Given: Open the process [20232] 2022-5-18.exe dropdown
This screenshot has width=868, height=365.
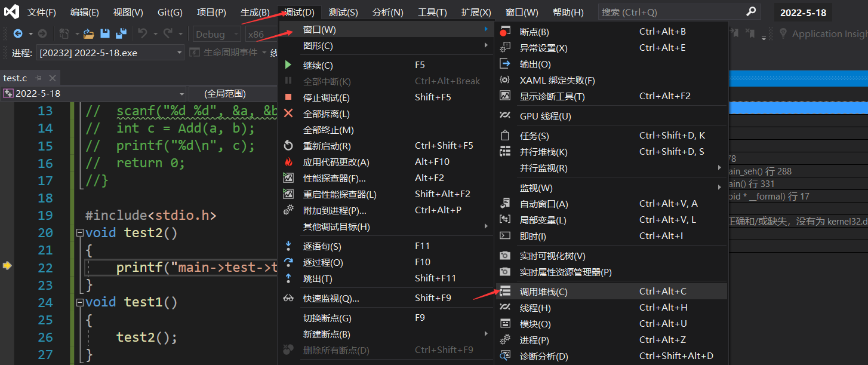Looking at the screenshot, I should pyautogui.click(x=110, y=53).
